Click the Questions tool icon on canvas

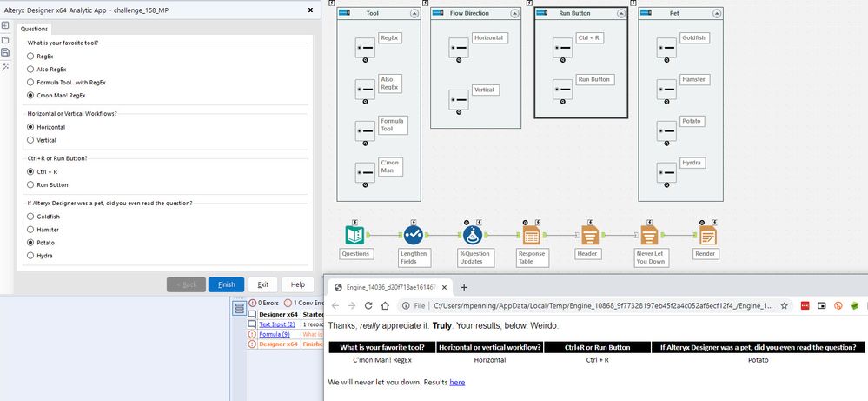point(354,235)
